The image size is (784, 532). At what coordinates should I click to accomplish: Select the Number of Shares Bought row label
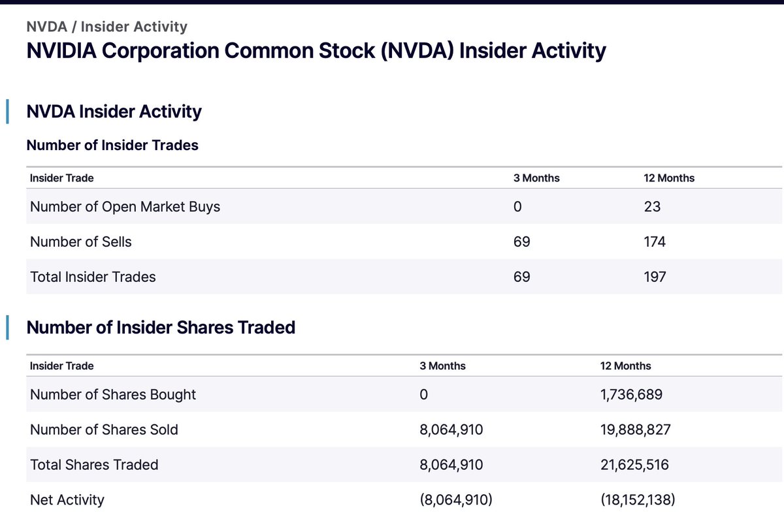pyautogui.click(x=113, y=394)
